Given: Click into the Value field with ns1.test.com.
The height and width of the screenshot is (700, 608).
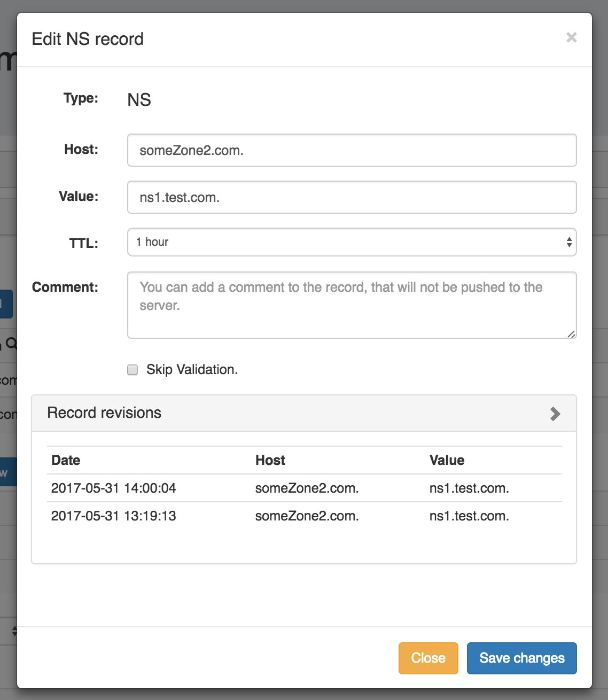Looking at the screenshot, I should pyautogui.click(x=352, y=197).
